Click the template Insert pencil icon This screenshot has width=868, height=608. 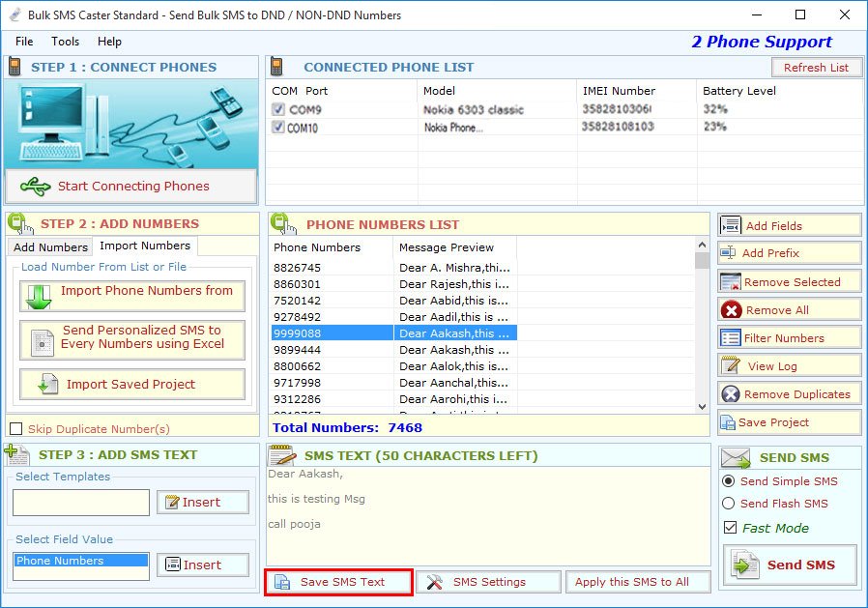[x=172, y=502]
